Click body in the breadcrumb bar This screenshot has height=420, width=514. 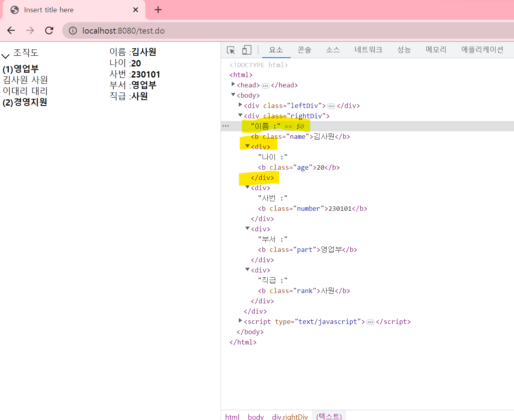256,416
